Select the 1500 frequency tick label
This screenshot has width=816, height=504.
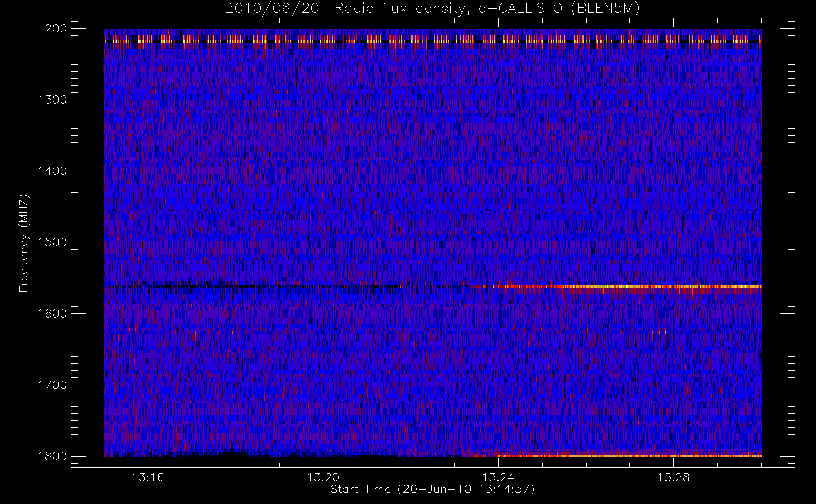click(x=52, y=242)
